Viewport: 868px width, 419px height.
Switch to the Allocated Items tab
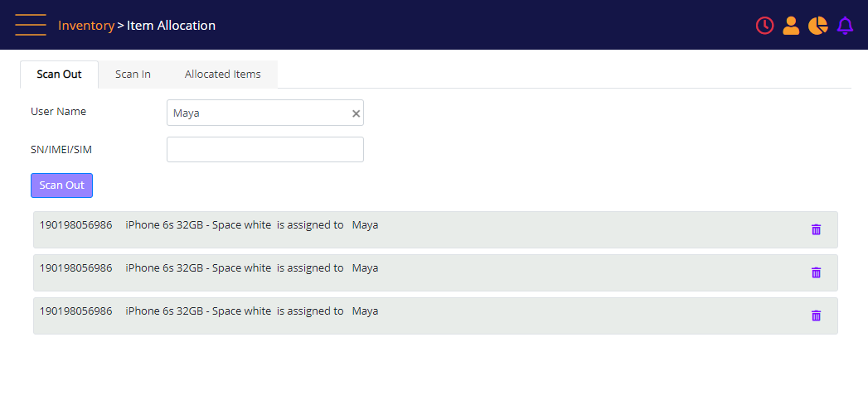click(x=222, y=74)
